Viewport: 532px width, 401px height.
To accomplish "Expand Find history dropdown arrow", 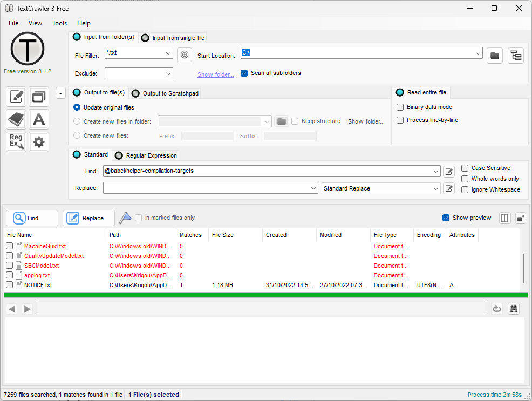I will click(x=436, y=171).
